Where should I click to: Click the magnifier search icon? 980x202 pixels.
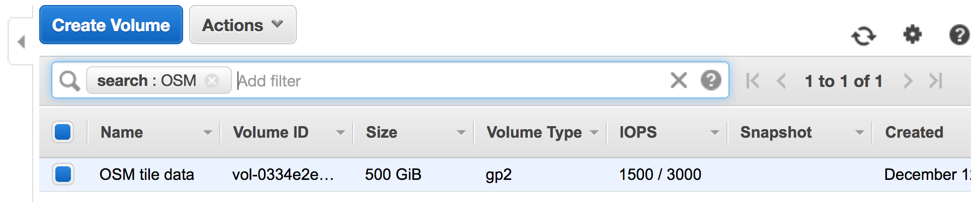pos(69,80)
